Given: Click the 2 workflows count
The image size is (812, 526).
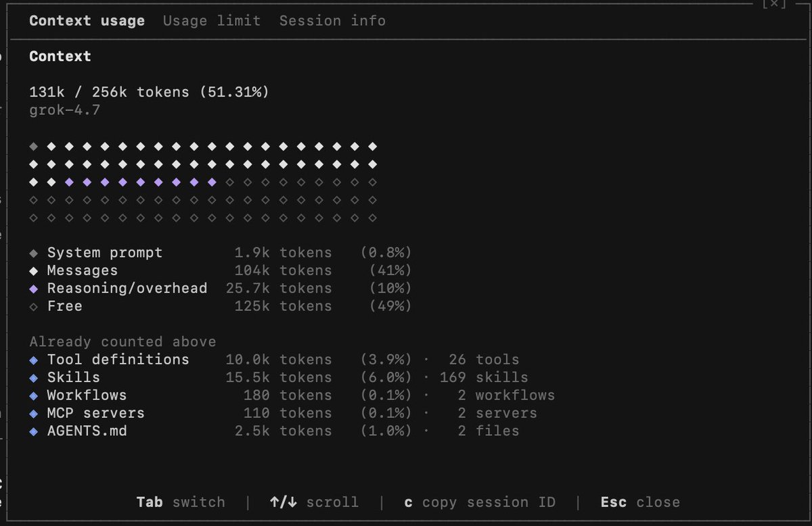Looking at the screenshot, I should tap(506, 395).
